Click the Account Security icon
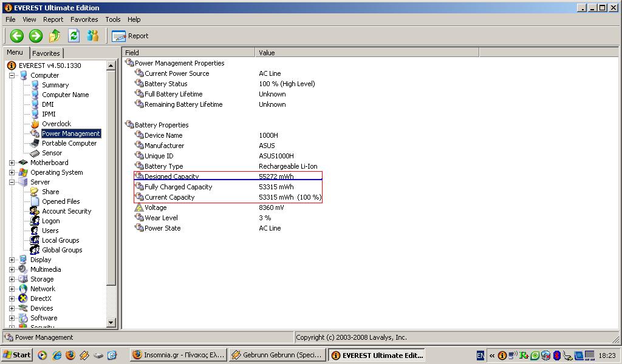Image resolution: width=622 pixels, height=364 pixels. pos(35,211)
